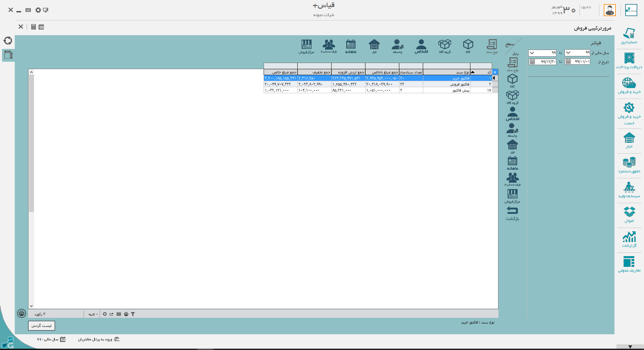Group by Monthly (ماهانه) in top toolbar
The width and height of the screenshot is (644, 350).
351,46
